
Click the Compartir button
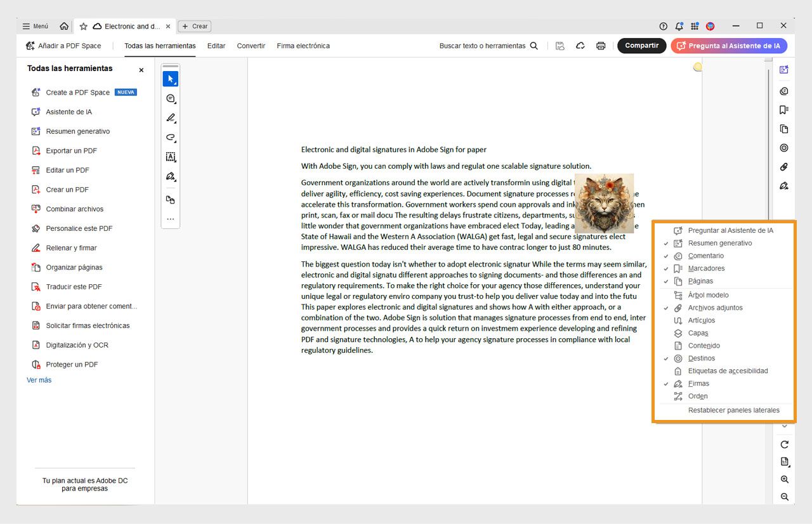coord(641,46)
